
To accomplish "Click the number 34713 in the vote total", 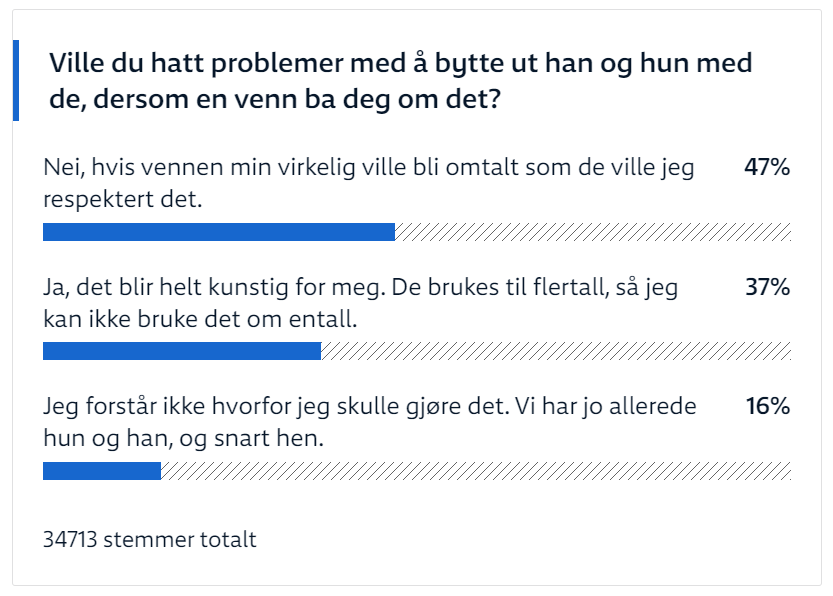I will tap(70, 540).
